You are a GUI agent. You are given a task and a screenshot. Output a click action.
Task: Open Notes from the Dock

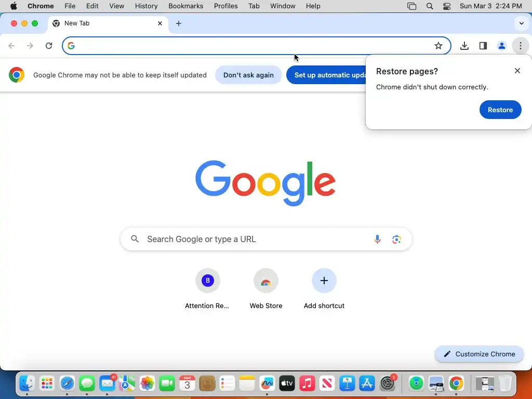point(247,383)
